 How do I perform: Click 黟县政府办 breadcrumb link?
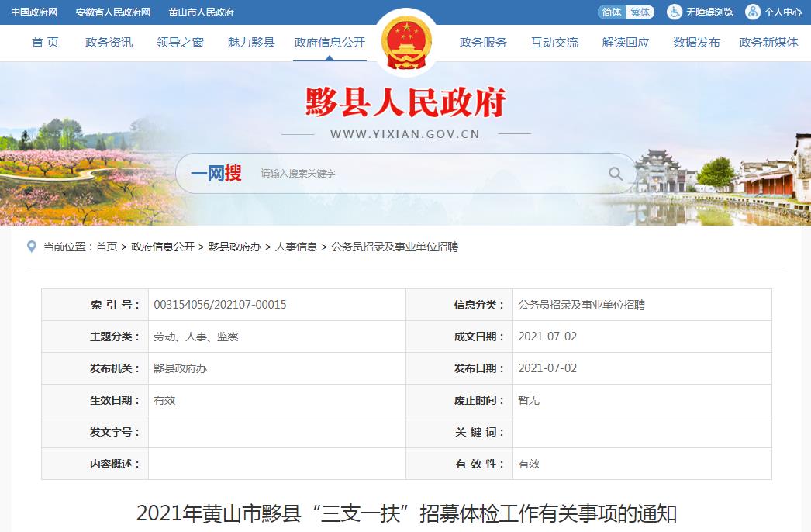[x=234, y=247]
